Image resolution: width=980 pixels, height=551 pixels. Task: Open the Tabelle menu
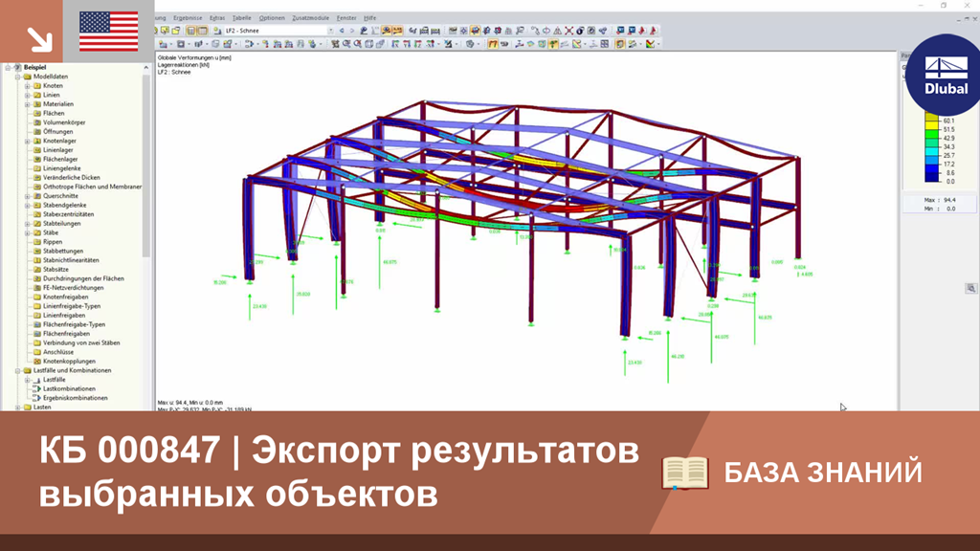241,18
